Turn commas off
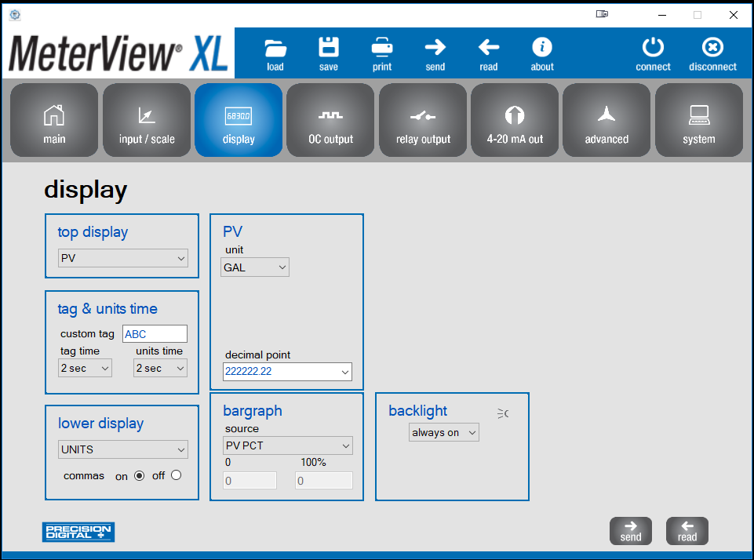The width and height of the screenshot is (754, 560). 176,475
